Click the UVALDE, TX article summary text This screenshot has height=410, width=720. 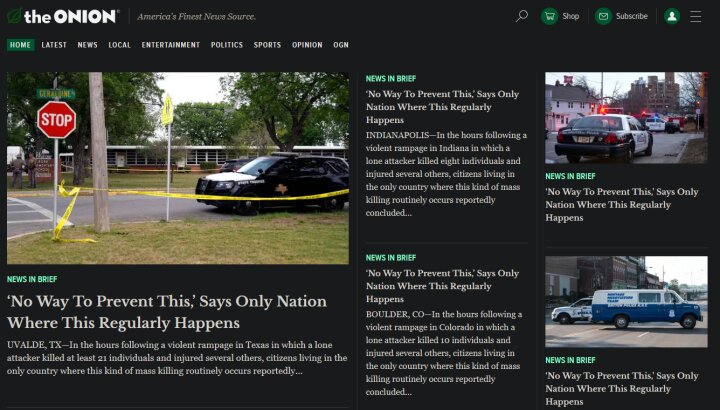177,358
